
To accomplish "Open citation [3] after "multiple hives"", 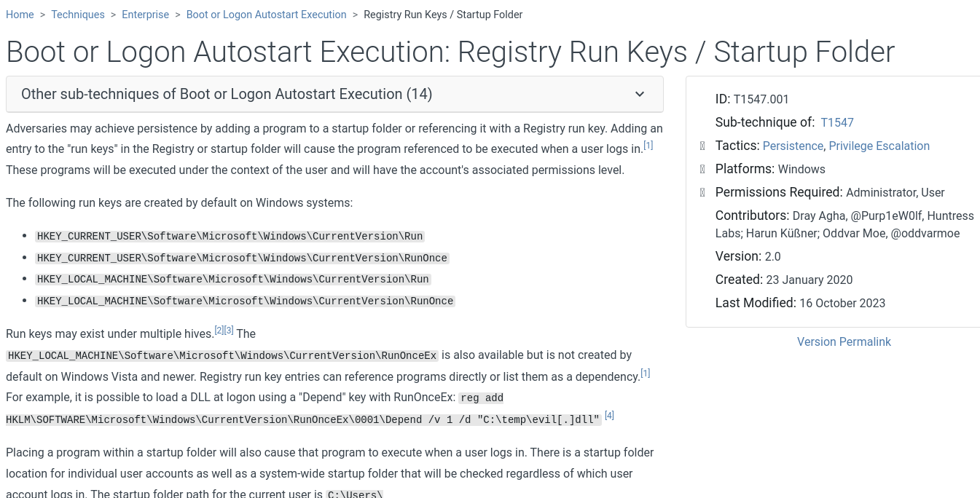I will tap(229, 331).
